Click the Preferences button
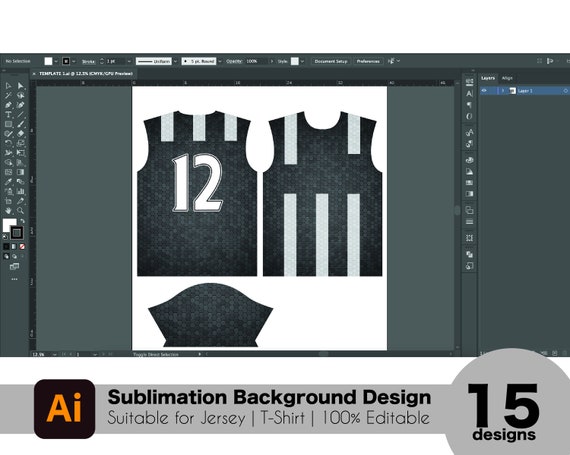570x455 pixels. (x=368, y=61)
